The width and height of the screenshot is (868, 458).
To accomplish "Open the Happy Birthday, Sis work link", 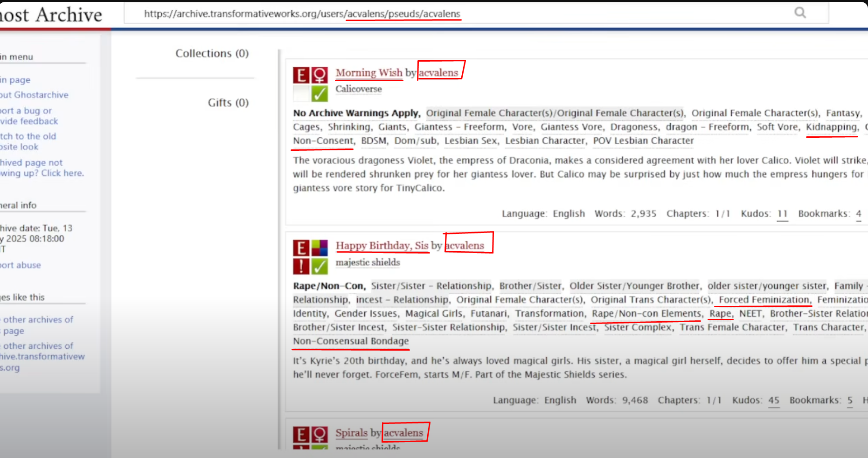I will [x=382, y=246].
